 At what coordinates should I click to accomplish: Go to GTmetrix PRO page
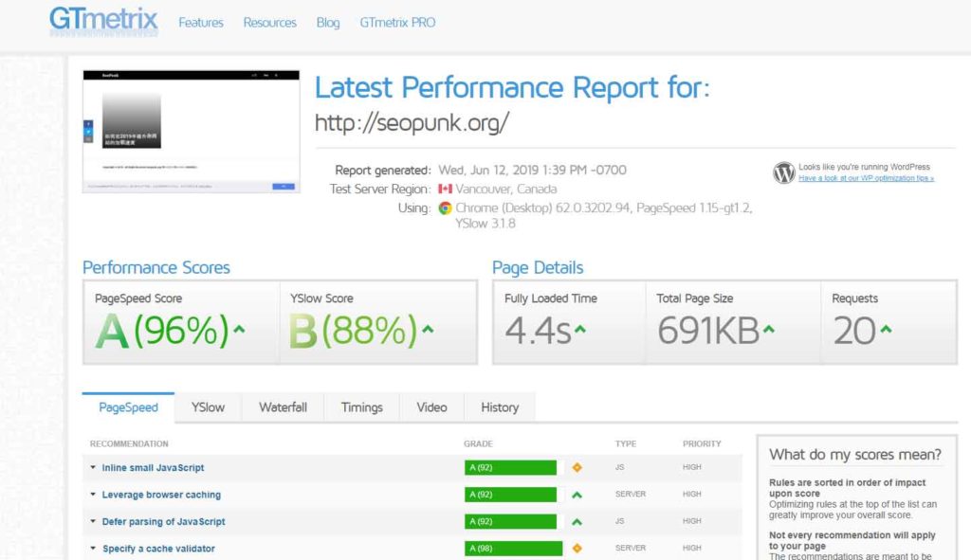(x=397, y=22)
